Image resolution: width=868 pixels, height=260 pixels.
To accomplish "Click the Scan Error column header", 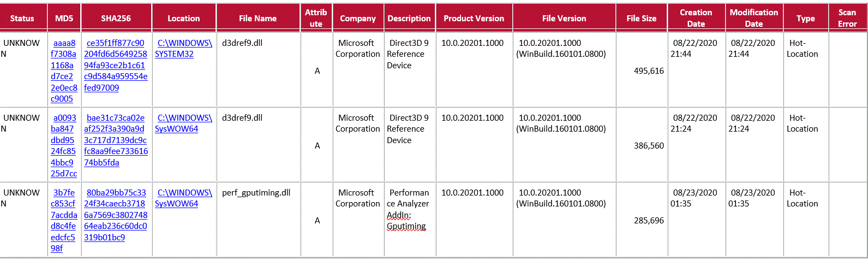I will point(847,18).
